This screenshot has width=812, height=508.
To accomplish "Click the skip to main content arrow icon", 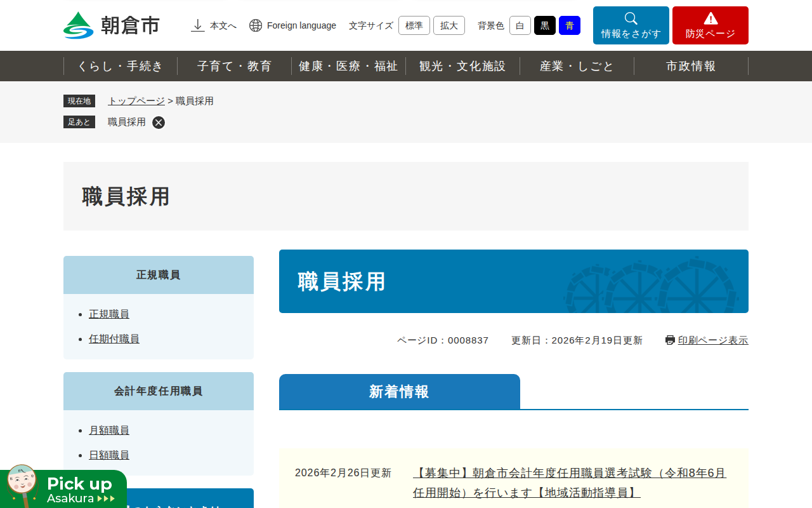I will coord(198,25).
